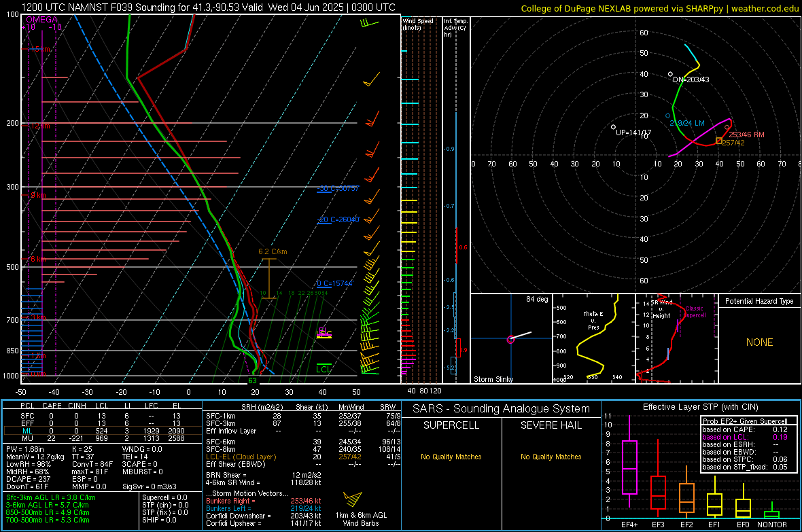Click the Classic Supercell label
This screenshot has width=802, height=532.
point(695,312)
